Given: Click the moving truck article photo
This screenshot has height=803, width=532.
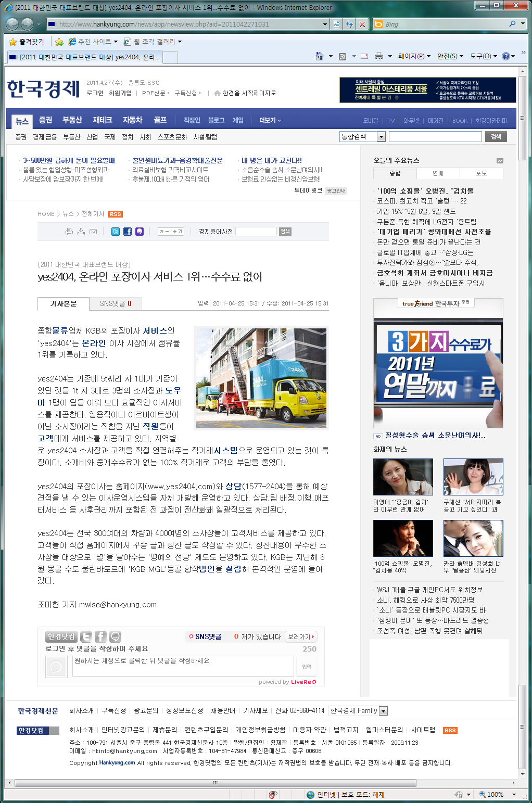Looking at the screenshot, I should pyautogui.click(x=261, y=378).
